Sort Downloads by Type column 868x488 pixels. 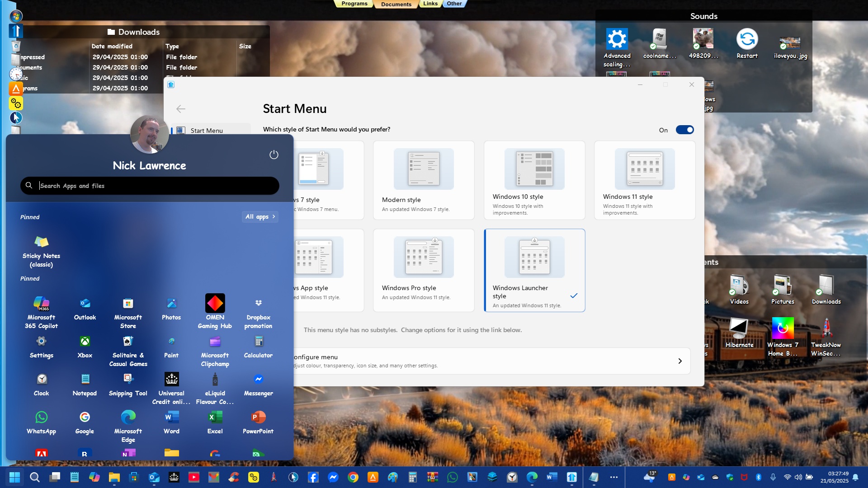(172, 46)
